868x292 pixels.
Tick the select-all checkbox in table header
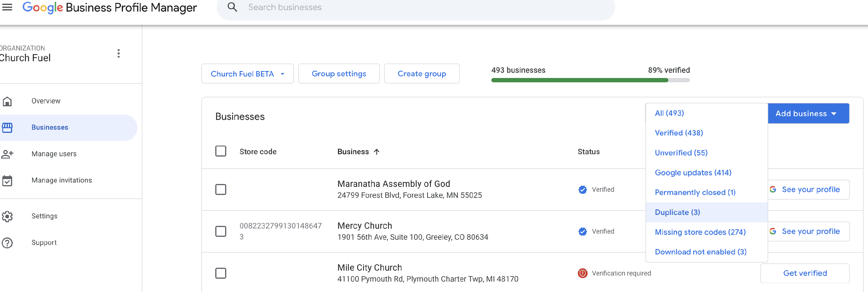[x=221, y=151]
